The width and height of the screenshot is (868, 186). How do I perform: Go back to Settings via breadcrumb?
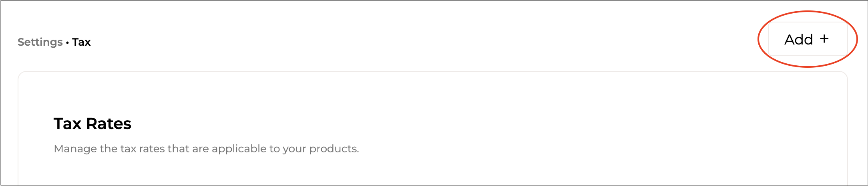[40, 42]
